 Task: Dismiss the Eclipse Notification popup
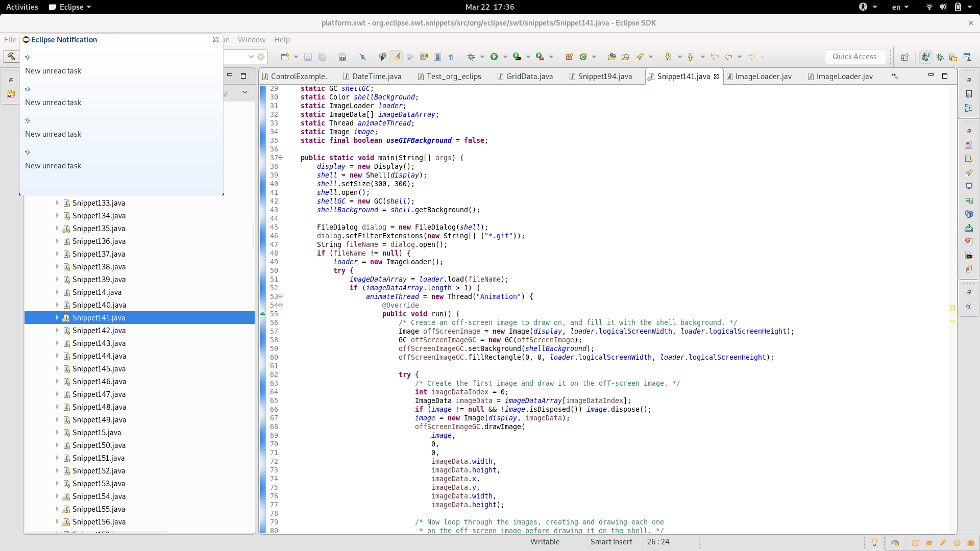coord(216,39)
